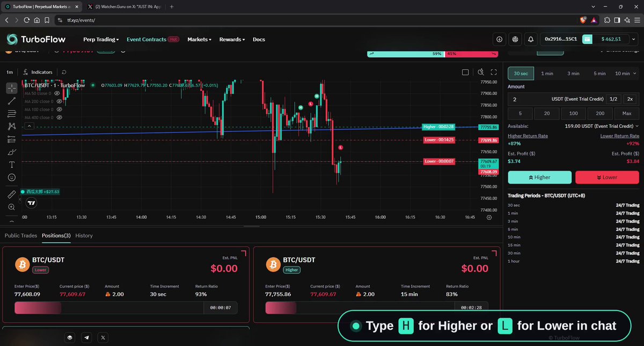Expand the Rewards dropdown menu

(232, 39)
